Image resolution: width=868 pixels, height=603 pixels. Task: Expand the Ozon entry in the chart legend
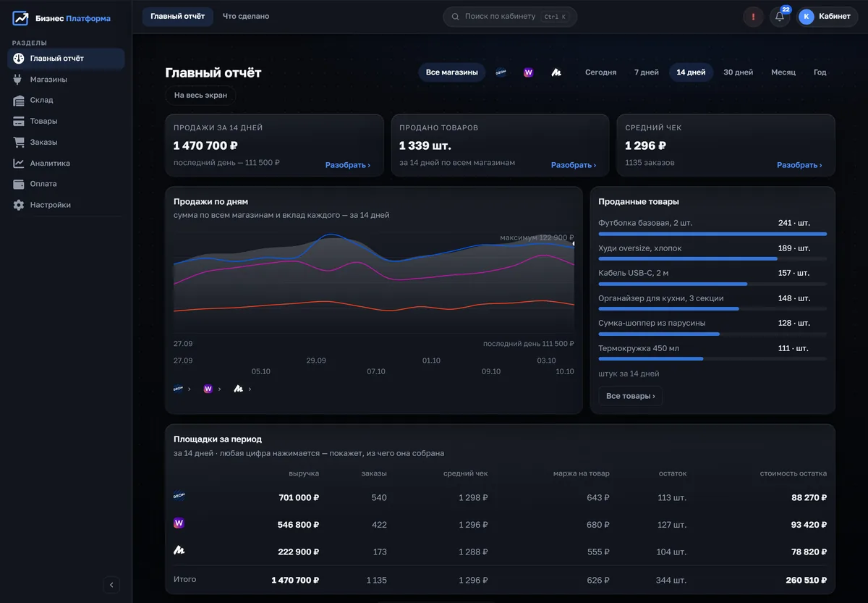[x=182, y=389]
